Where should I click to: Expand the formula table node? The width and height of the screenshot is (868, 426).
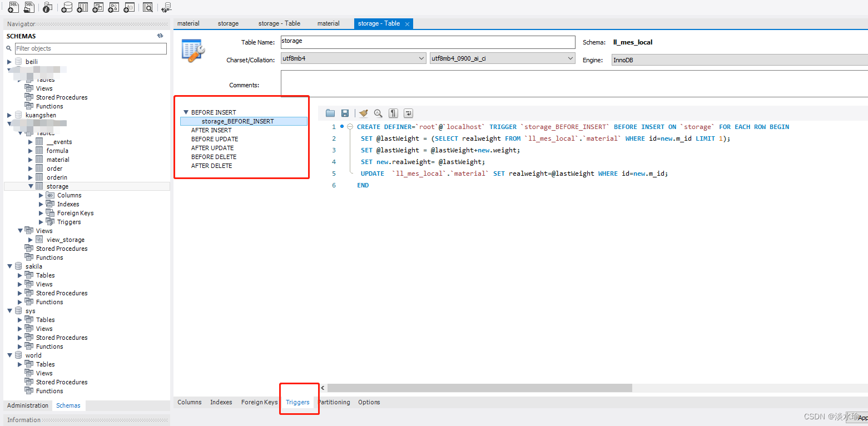[31, 151]
